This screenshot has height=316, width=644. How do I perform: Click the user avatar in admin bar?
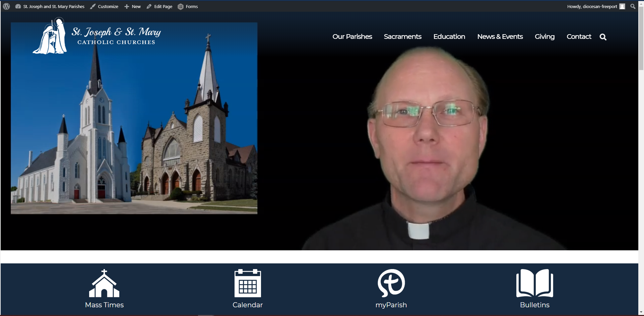[x=622, y=6]
